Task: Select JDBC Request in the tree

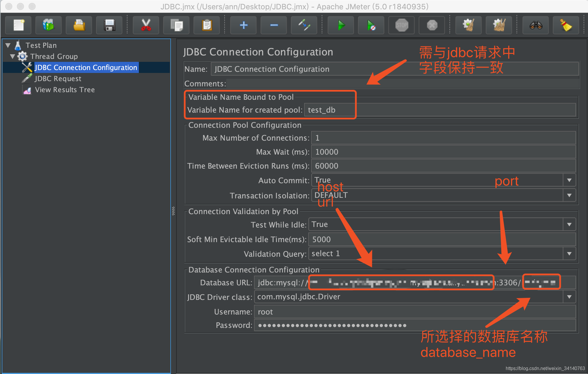Action: pos(58,78)
